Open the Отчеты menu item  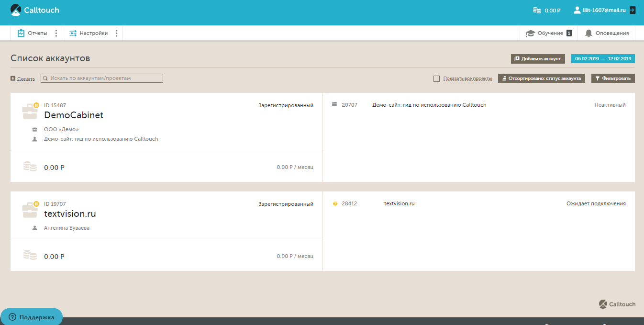33,33
